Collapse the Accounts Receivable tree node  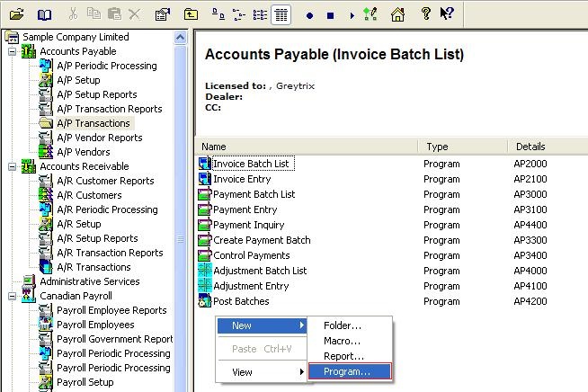12,166
